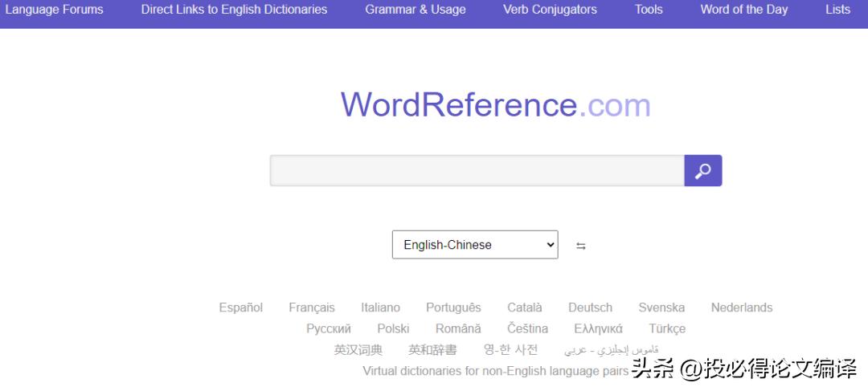This screenshot has height=391, width=868.
Task: Open the English-Chinese dictionary dropdown
Action: pos(475,244)
